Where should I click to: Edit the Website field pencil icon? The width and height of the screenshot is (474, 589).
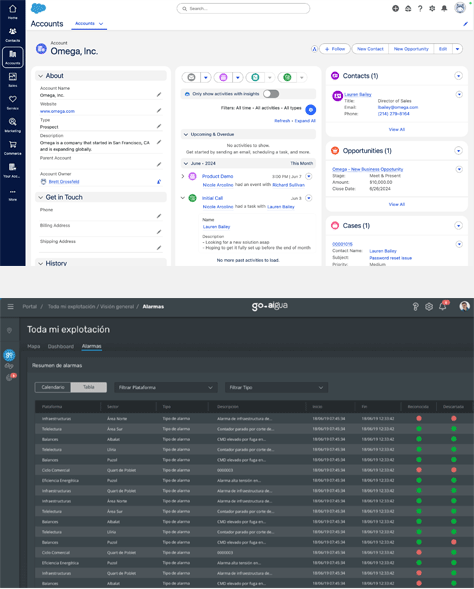[x=159, y=110]
